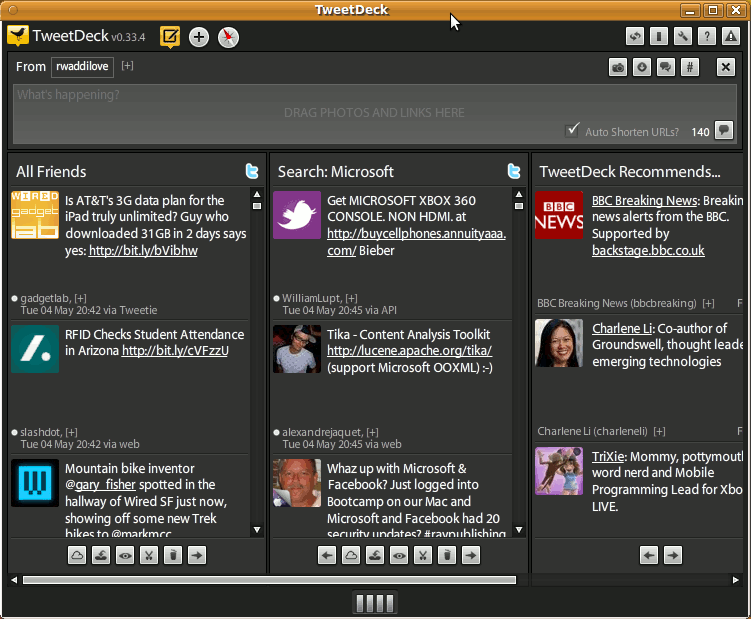Open the backstage.bbc.co.uk link
Image resolution: width=751 pixels, height=619 pixels.
pos(647,251)
